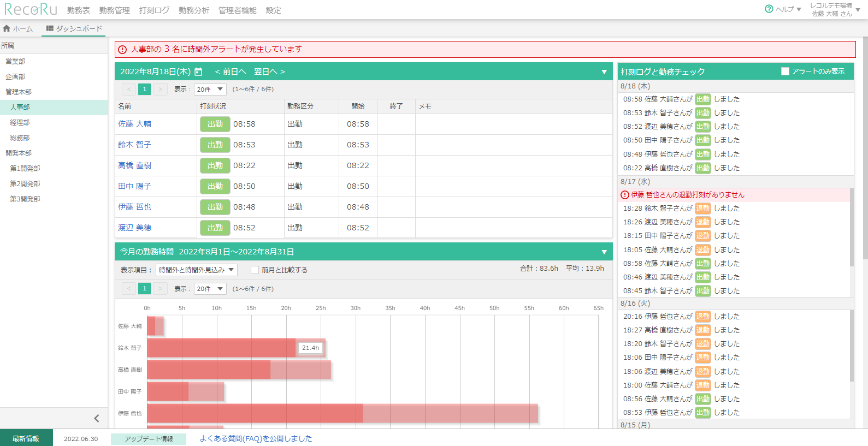The height and width of the screenshot is (446, 868).
Task: Switch to the ダッシュボード tab
Action: (74, 28)
